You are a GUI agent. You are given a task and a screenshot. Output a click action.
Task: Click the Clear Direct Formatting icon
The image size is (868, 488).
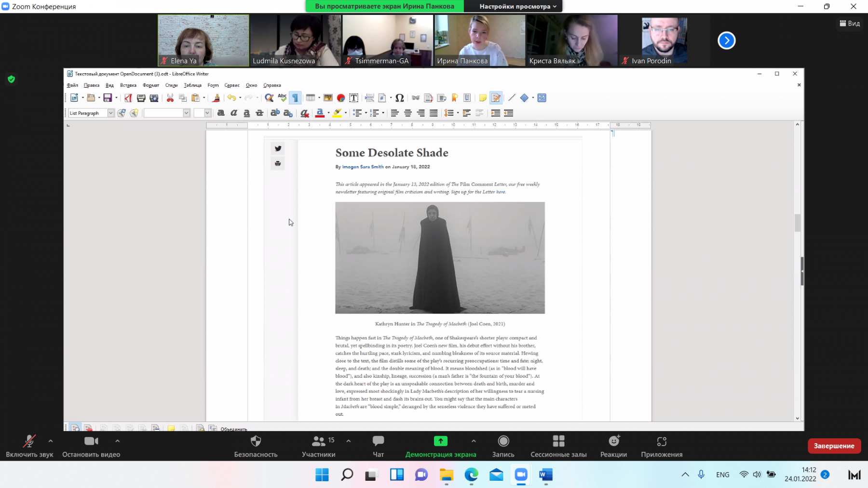point(304,113)
